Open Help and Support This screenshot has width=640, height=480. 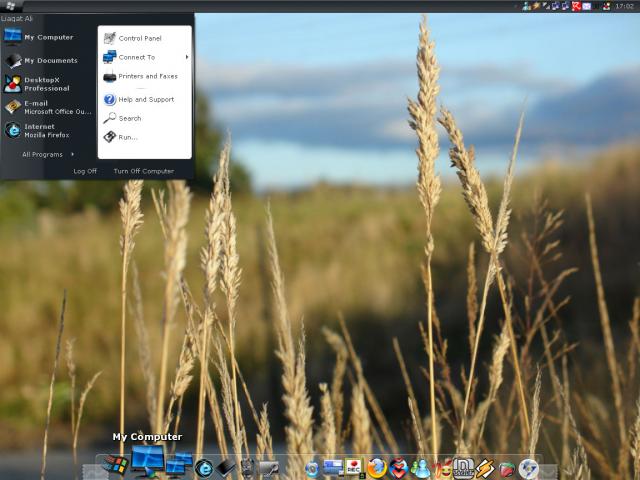coord(146,99)
